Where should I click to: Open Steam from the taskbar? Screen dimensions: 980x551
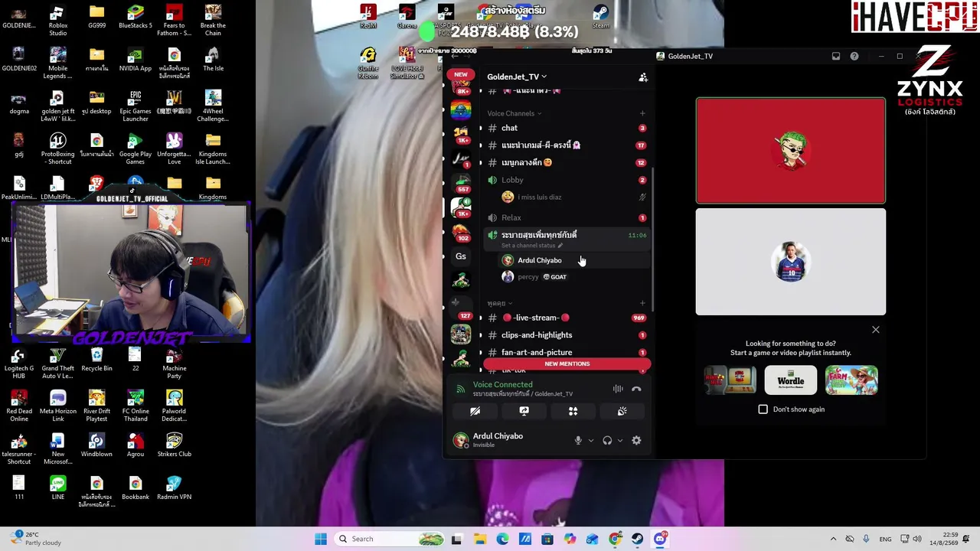637,539
